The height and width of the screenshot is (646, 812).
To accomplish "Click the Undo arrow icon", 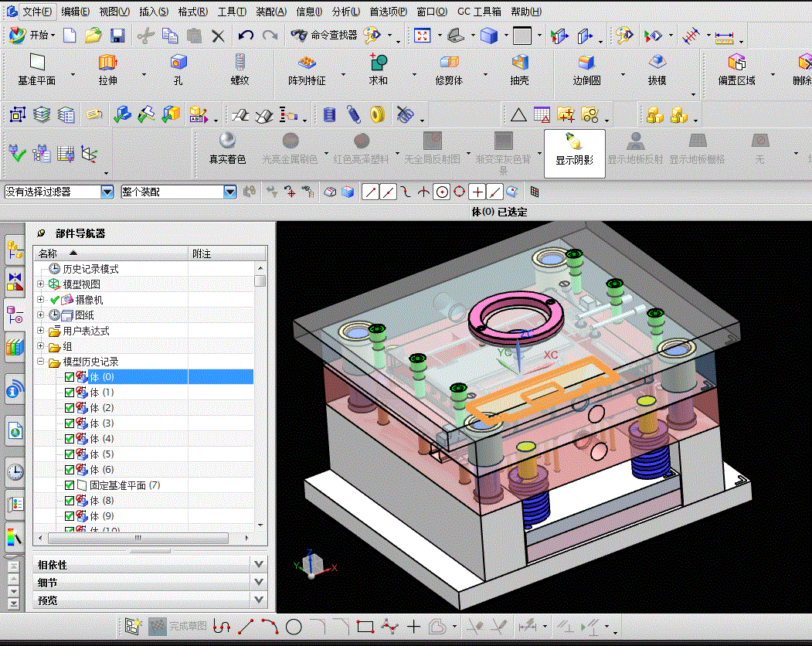I will [246, 36].
